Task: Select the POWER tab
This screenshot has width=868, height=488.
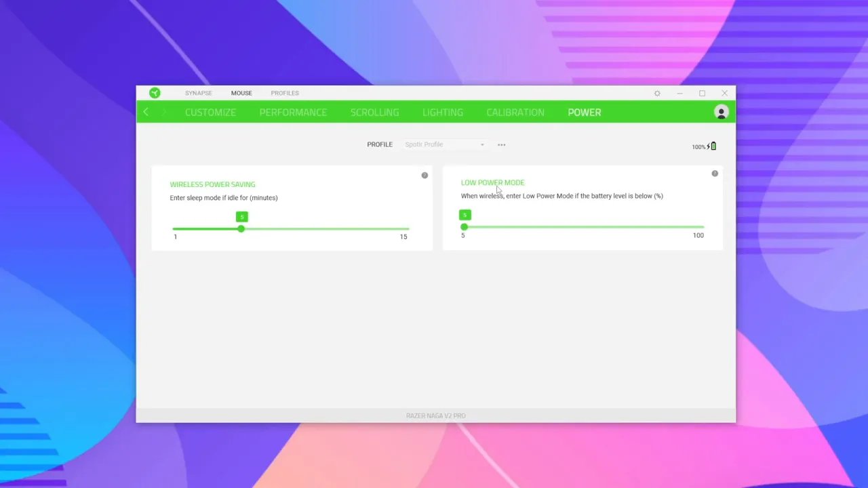Action: [585, 113]
